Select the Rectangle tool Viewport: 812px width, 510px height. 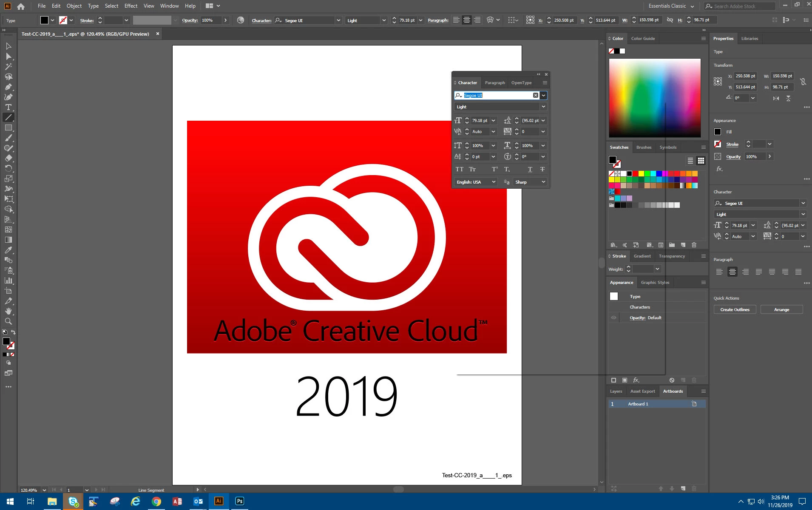coord(9,127)
